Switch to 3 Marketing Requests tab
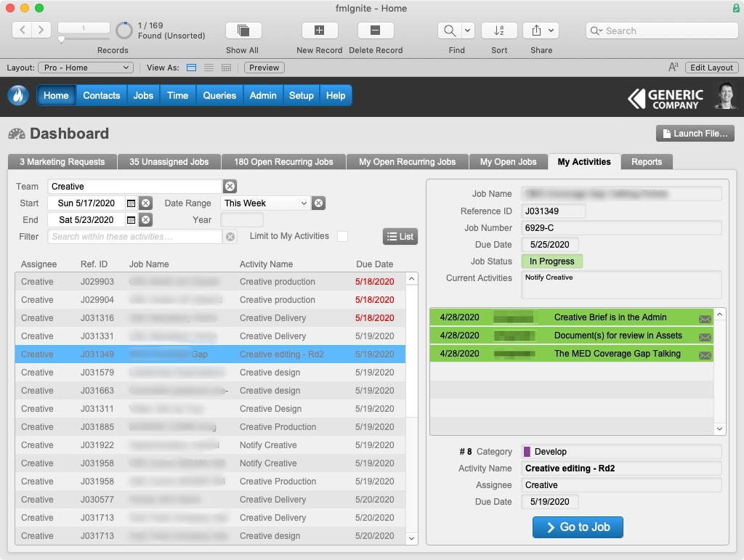This screenshot has height=560, width=744. pos(62,162)
